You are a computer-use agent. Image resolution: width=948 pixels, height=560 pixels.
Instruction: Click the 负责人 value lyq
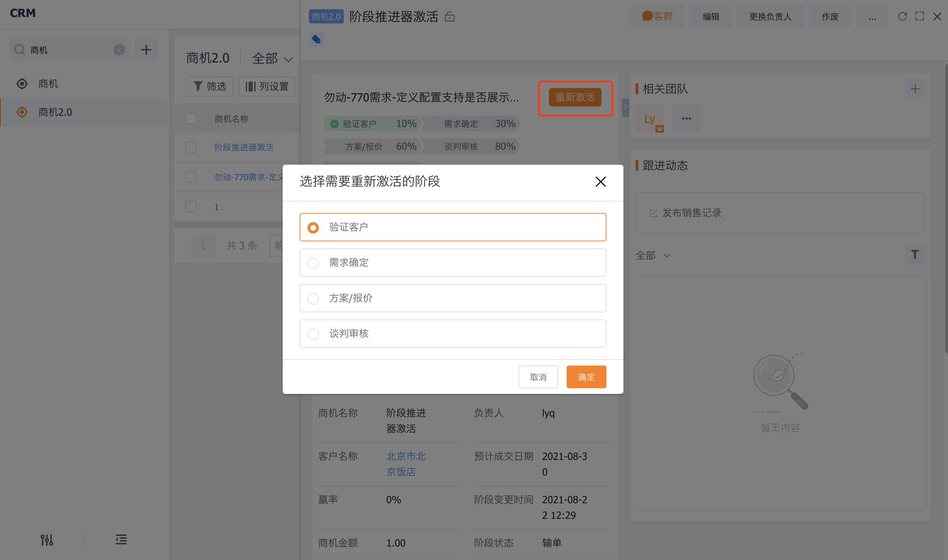(548, 413)
